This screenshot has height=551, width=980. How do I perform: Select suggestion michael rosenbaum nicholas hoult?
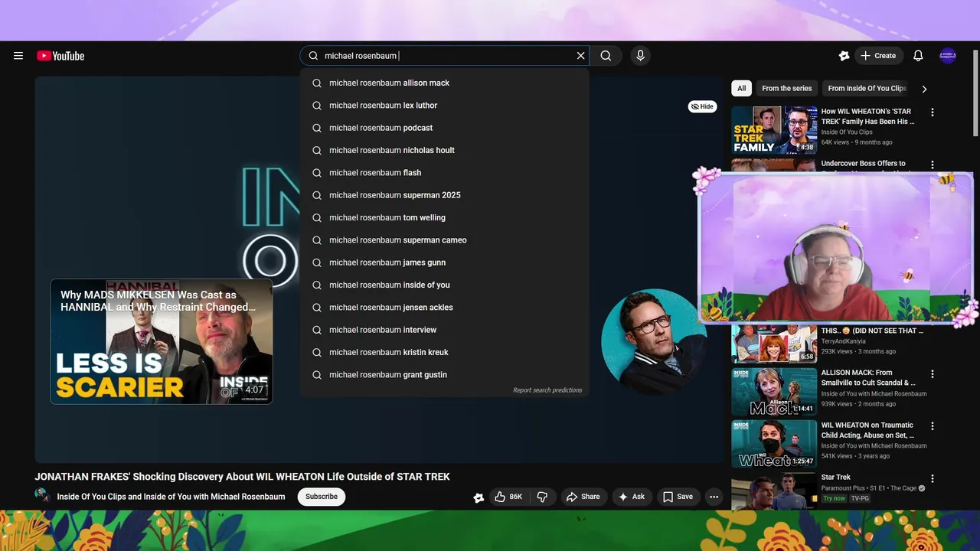pos(445,150)
